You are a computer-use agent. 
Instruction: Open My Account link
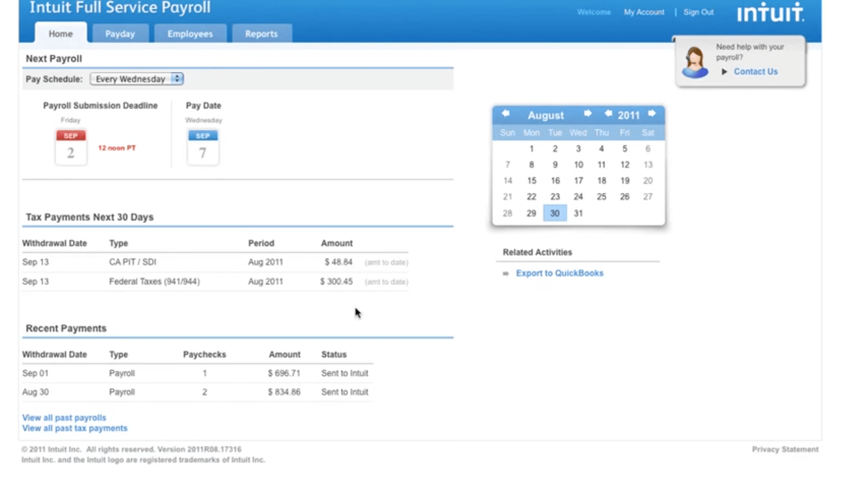coord(644,12)
